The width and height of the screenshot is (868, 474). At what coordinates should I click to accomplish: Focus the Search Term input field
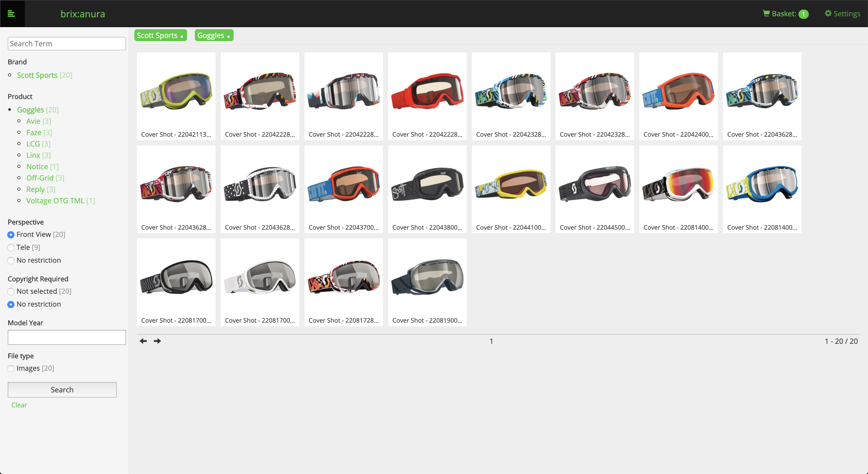tap(67, 44)
